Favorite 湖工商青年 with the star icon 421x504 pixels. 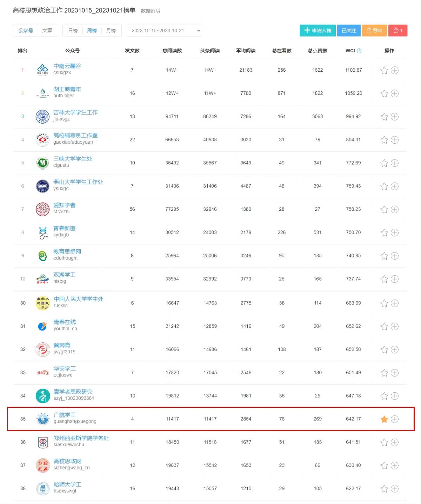(x=384, y=93)
